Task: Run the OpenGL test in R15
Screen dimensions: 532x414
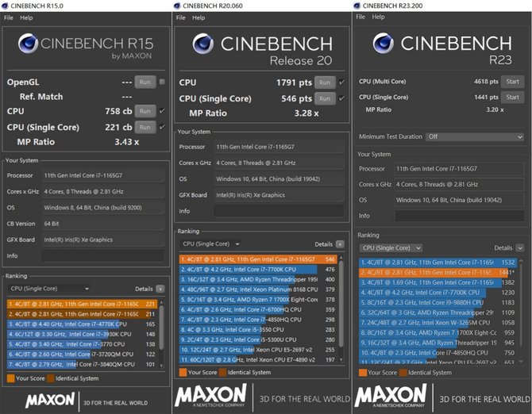Action: pos(145,82)
